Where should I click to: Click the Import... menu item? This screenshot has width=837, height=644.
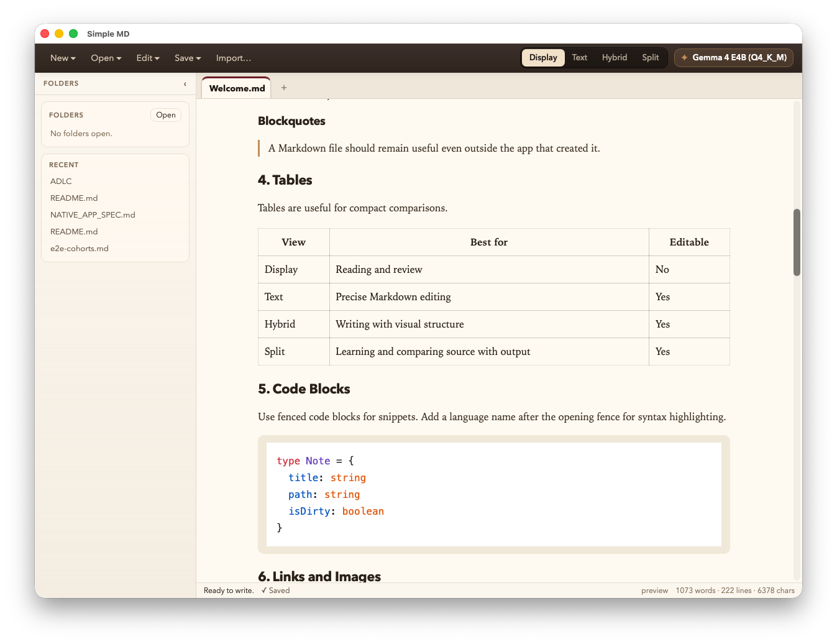(x=234, y=58)
